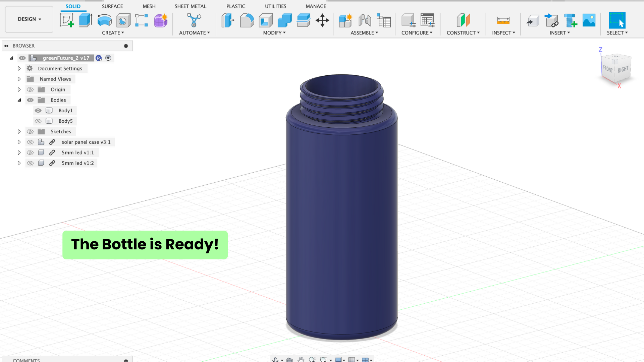
Task: Select the Extrude tool
Action: click(86, 20)
